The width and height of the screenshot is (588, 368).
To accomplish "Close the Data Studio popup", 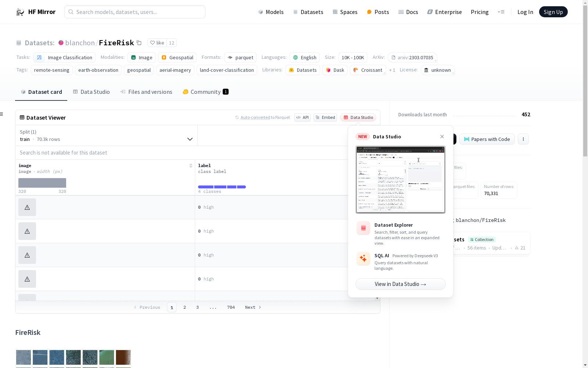I will coord(442,137).
